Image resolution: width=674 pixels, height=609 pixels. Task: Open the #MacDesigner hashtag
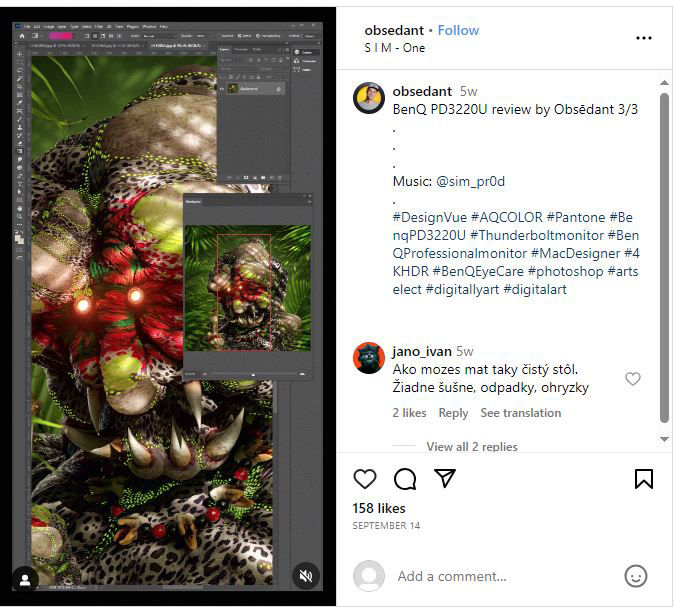[575, 254]
